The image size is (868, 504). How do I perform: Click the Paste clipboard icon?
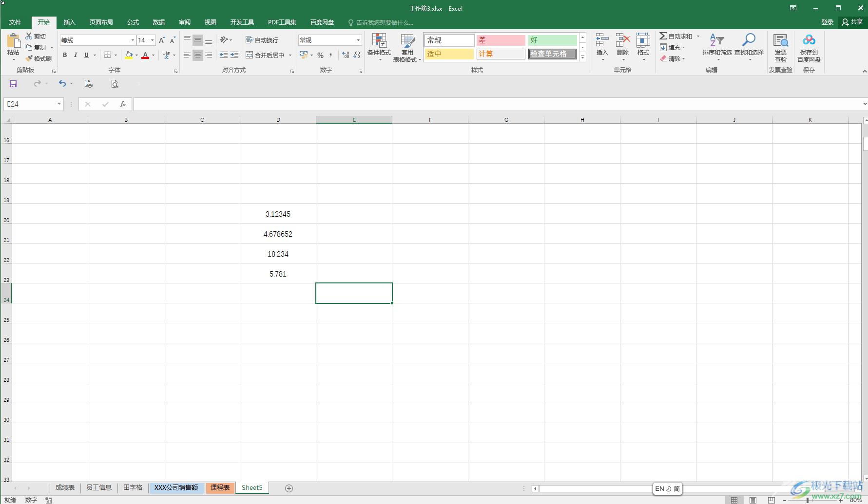click(13, 41)
